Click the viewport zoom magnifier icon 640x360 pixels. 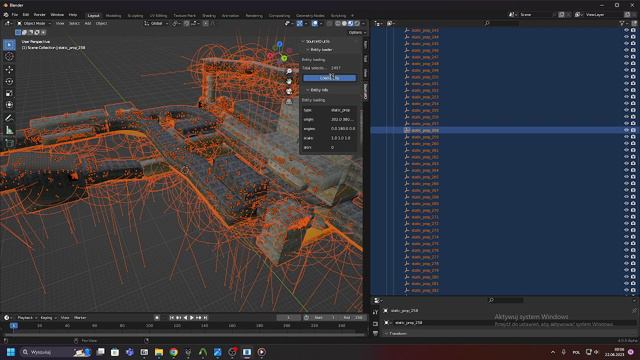(x=289, y=71)
